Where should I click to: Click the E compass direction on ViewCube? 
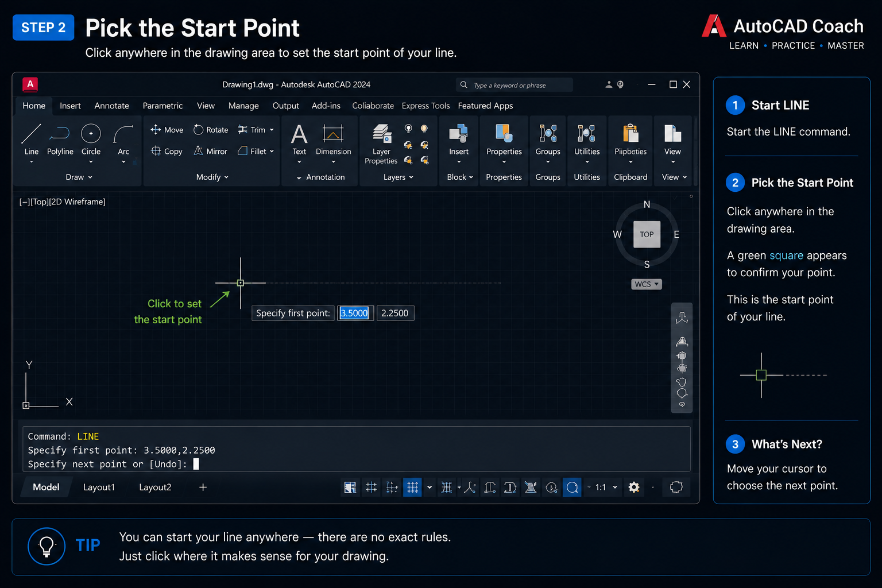(676, 234)
